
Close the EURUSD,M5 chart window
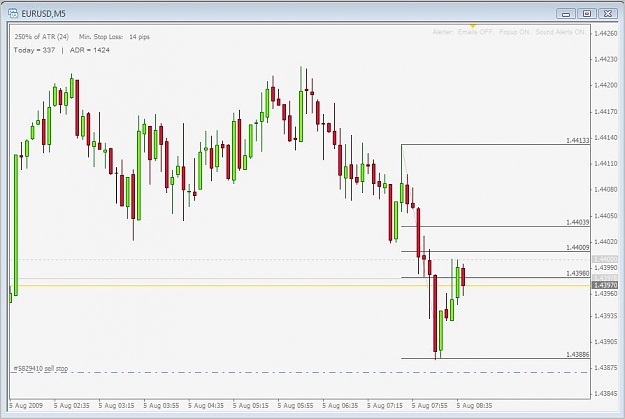(x=607, y=14)
